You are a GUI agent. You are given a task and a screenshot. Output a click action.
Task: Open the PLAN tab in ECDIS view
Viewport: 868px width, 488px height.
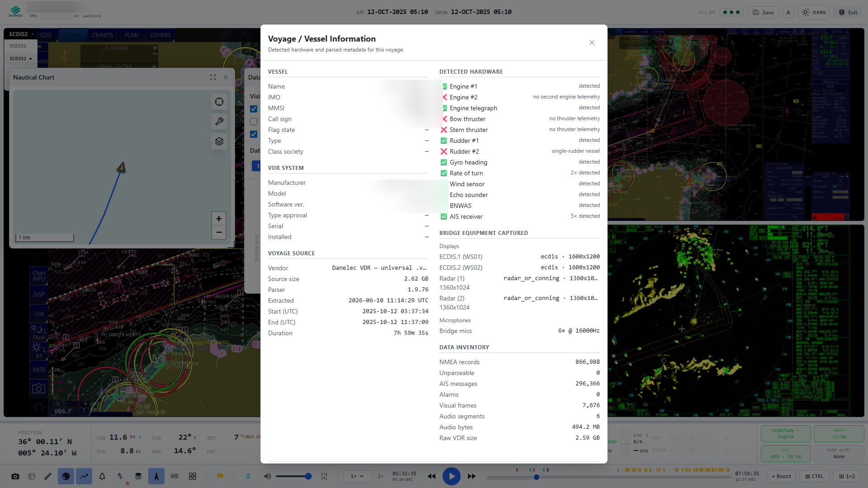point(132,35)
